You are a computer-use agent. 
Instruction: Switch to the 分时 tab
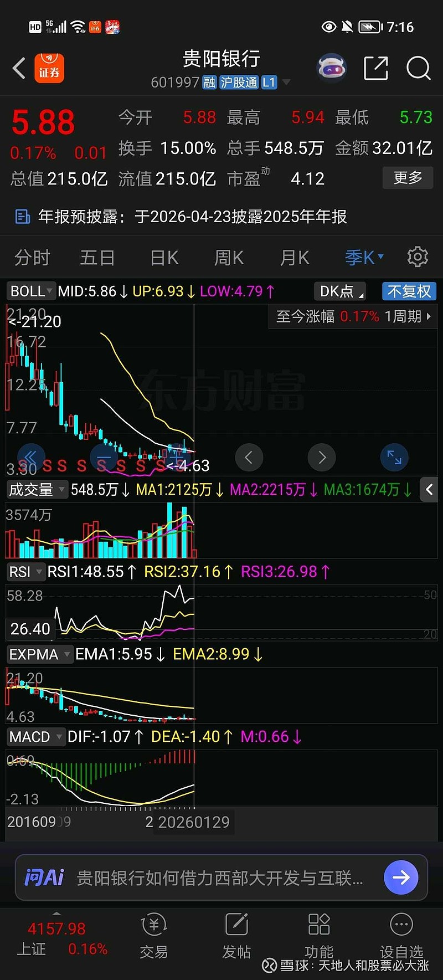tap(32, 258)
